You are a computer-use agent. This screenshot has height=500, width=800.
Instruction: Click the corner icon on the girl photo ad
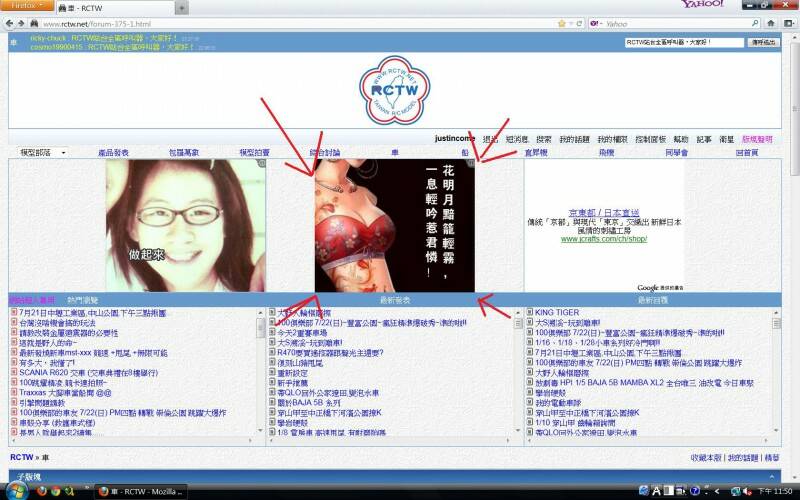262,163
